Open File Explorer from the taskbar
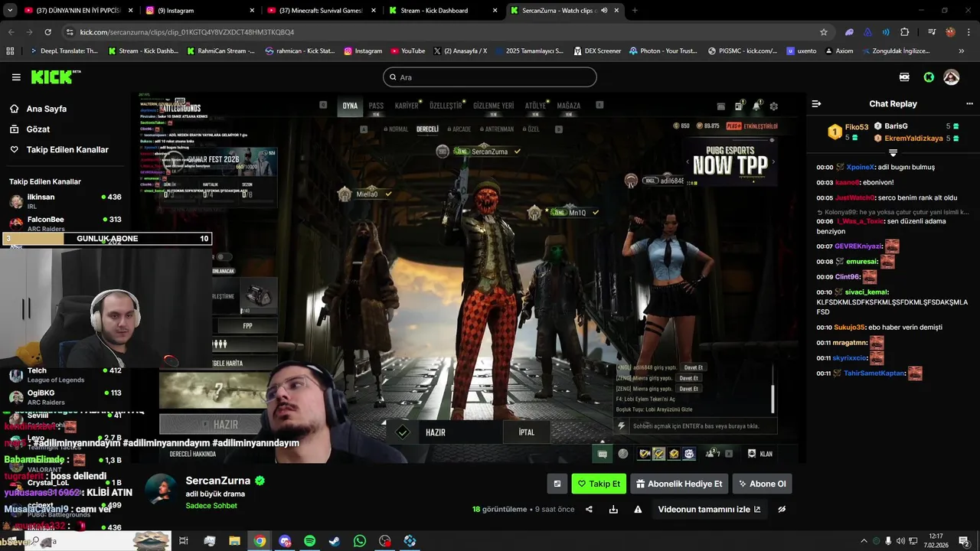Screen dimensions: 980x551 tap(234, 541)
